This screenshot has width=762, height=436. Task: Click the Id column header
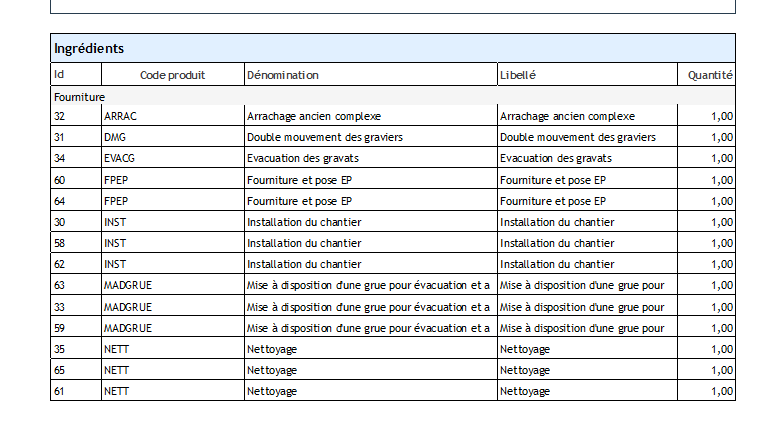pos(59,75)
